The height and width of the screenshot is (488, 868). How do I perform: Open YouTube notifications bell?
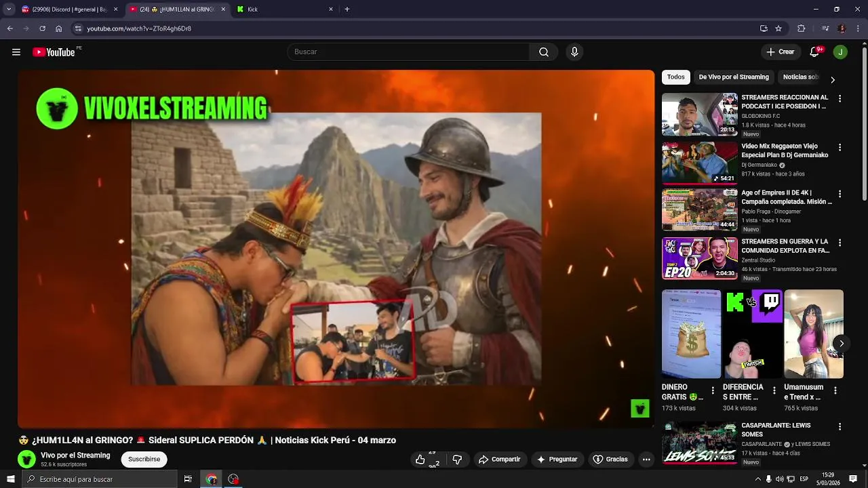click(x=815, y=52)
